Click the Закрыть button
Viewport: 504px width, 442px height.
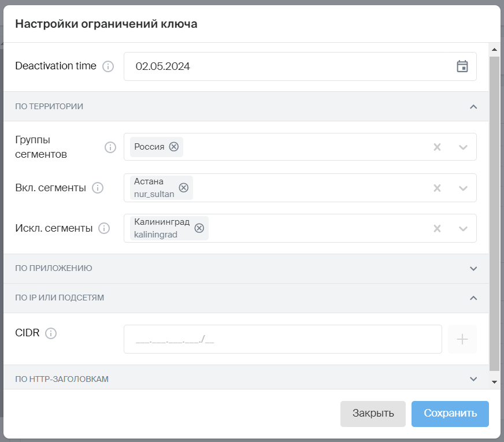[x=373, y=414]
